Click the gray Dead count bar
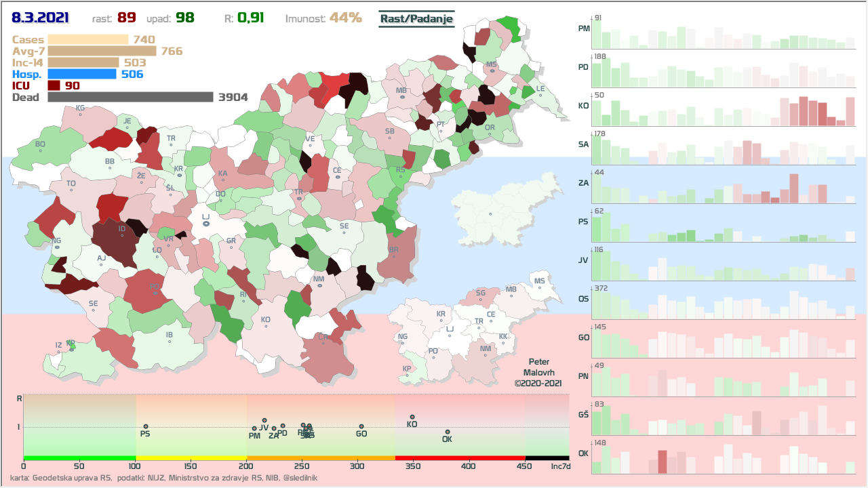The height and width of the screenshot is (488, 868). pyautogui.click(x=130, y=97)
